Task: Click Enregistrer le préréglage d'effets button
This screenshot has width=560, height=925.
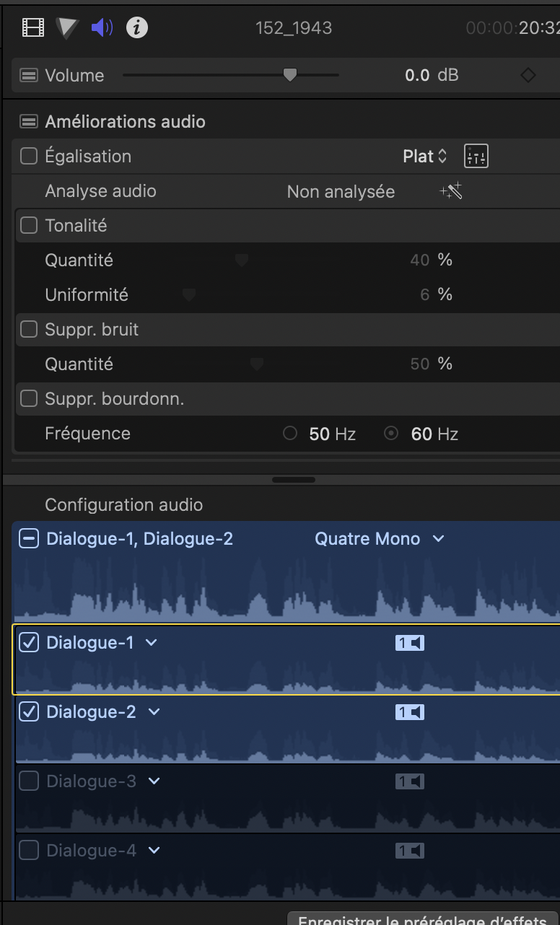Action: 423,919
